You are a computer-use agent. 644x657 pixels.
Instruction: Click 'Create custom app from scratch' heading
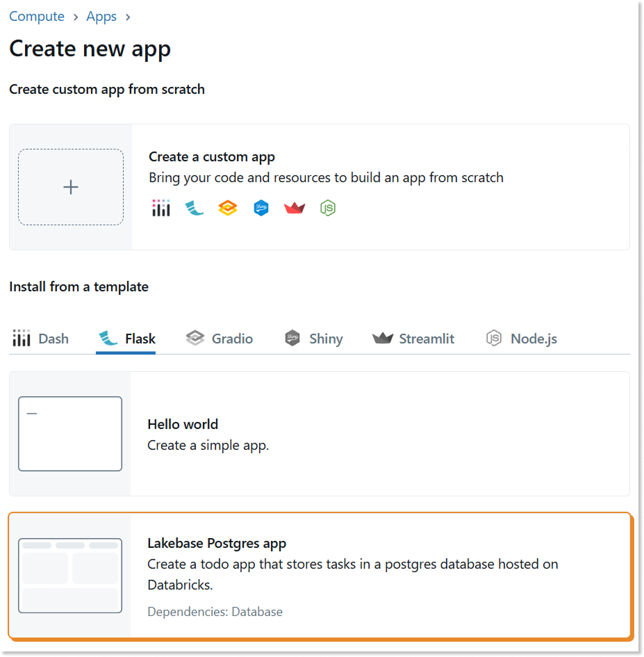point(107,90)
